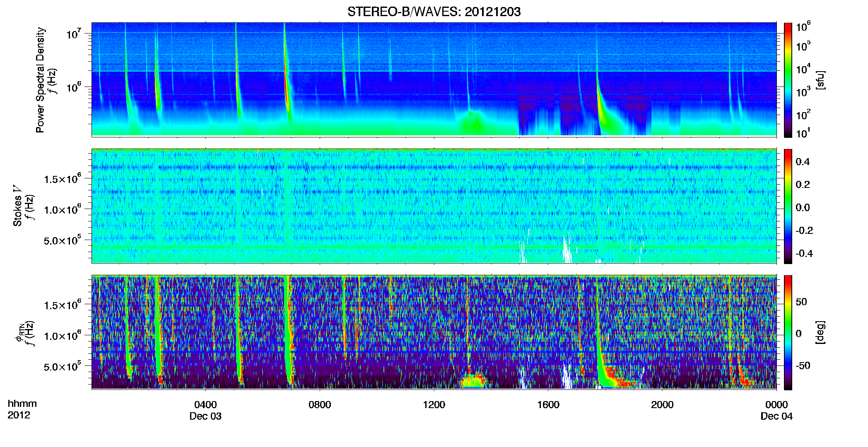Click the 10^5 label on the sfu color bar
868x447 pixels.
coord(803,46)
